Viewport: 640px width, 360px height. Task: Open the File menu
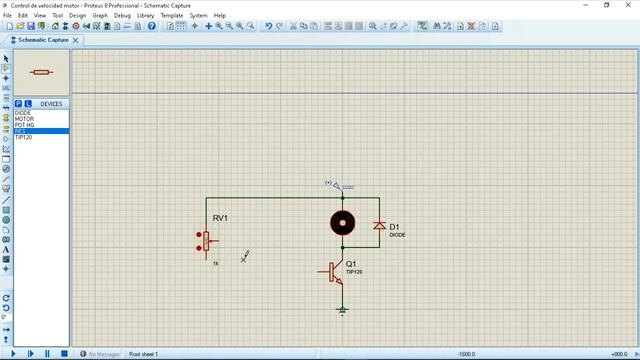point(7,16)
